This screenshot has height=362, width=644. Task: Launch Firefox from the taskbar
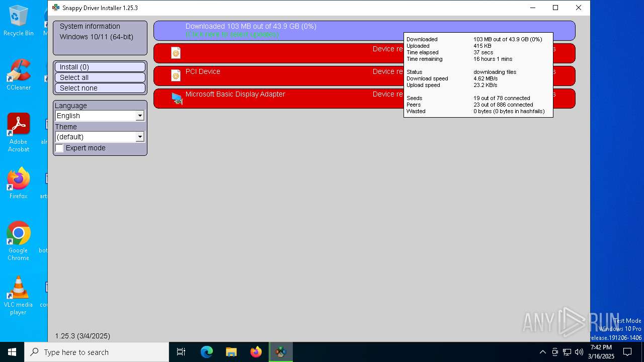click(x=256, y=352)
